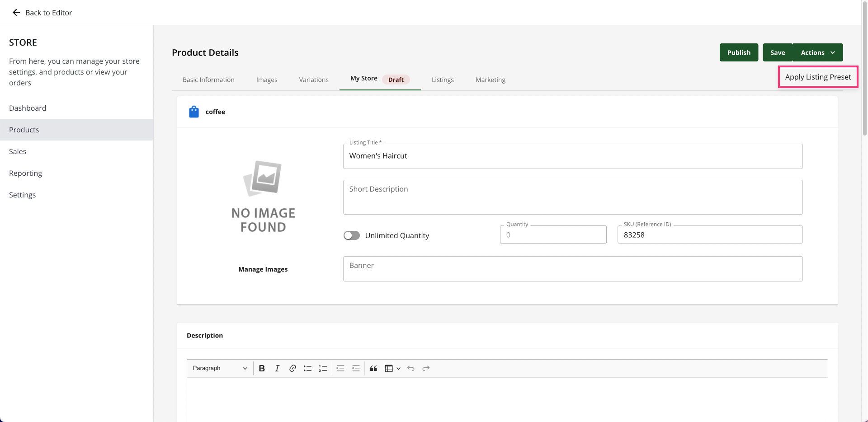868x422 pixels.
Task: Insert a link in the description
Action: click(x=292, y=368)
